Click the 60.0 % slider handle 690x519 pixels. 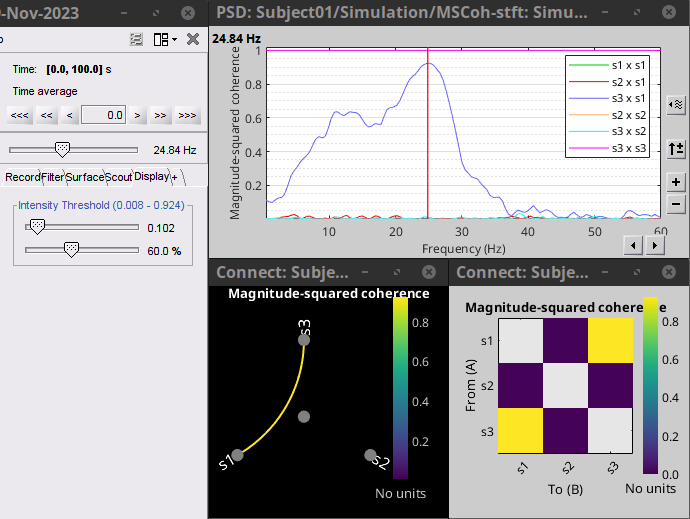click(x=71, y=250)
